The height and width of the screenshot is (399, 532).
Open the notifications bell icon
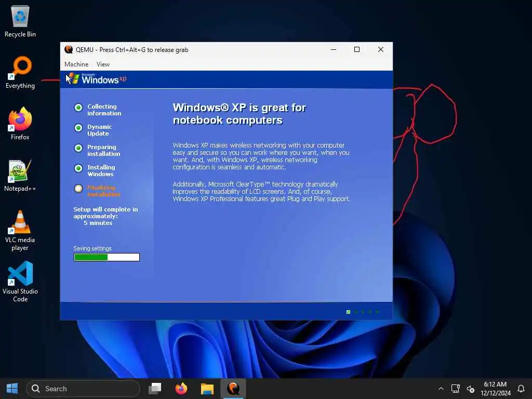(521, 389)
